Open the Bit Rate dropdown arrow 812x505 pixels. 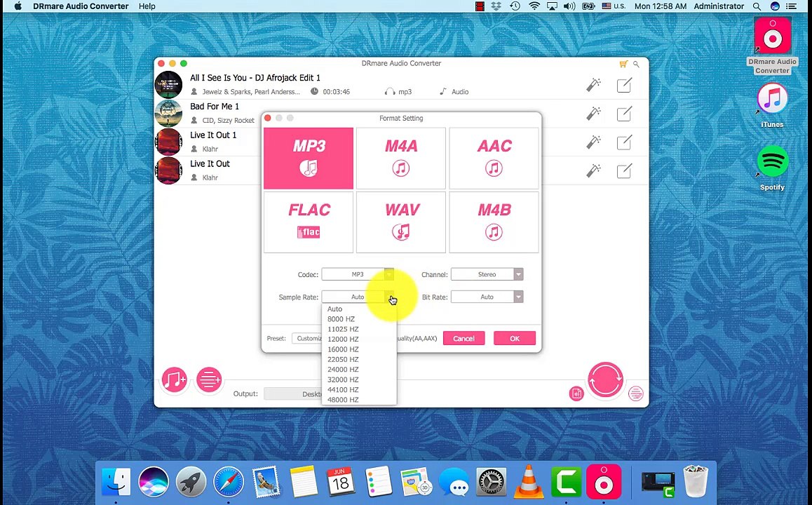[518, 297]
